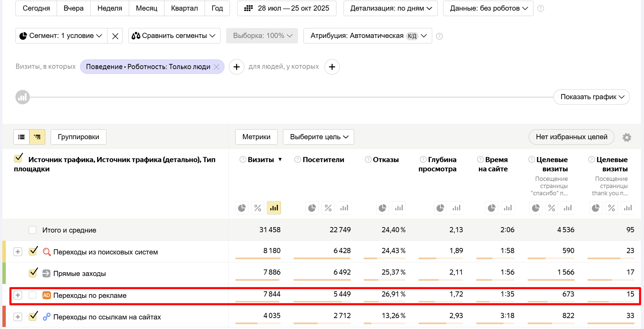Switch to flat list view icon
The width and height of the screenshot is (644, 329).
(21, 137)
